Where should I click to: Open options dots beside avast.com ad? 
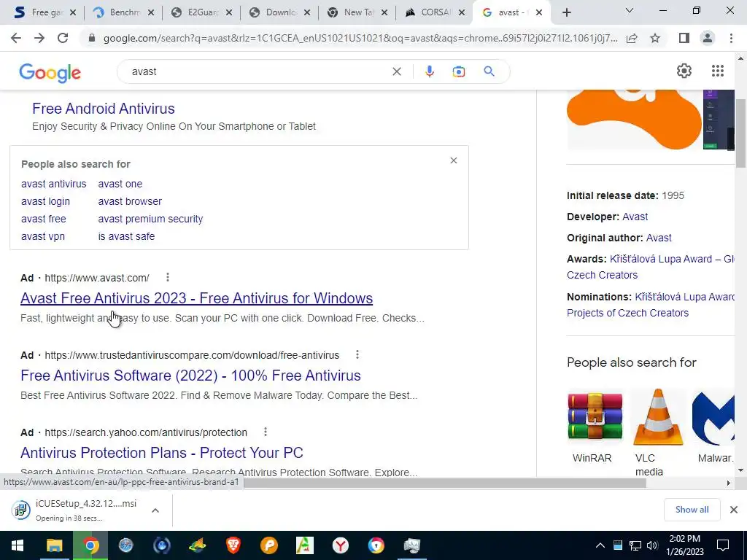[x=167, y=277]
